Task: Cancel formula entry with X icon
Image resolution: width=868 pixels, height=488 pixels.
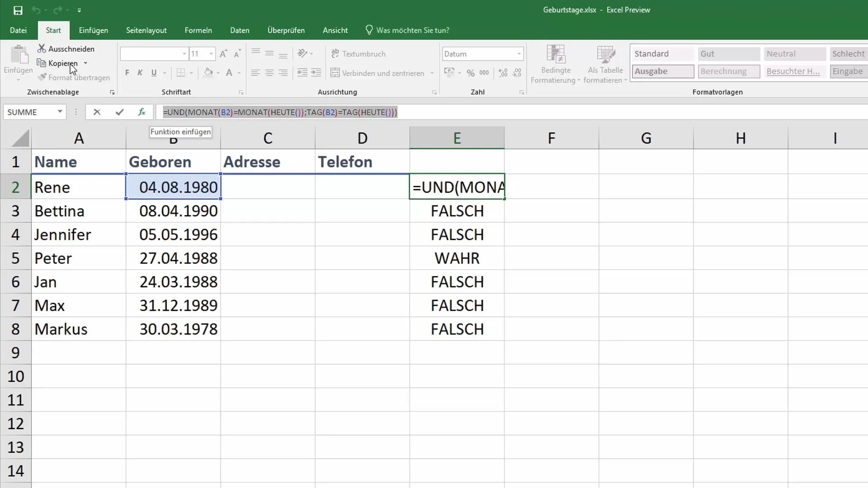Action: pyautogui.click(x=97, y=112)
